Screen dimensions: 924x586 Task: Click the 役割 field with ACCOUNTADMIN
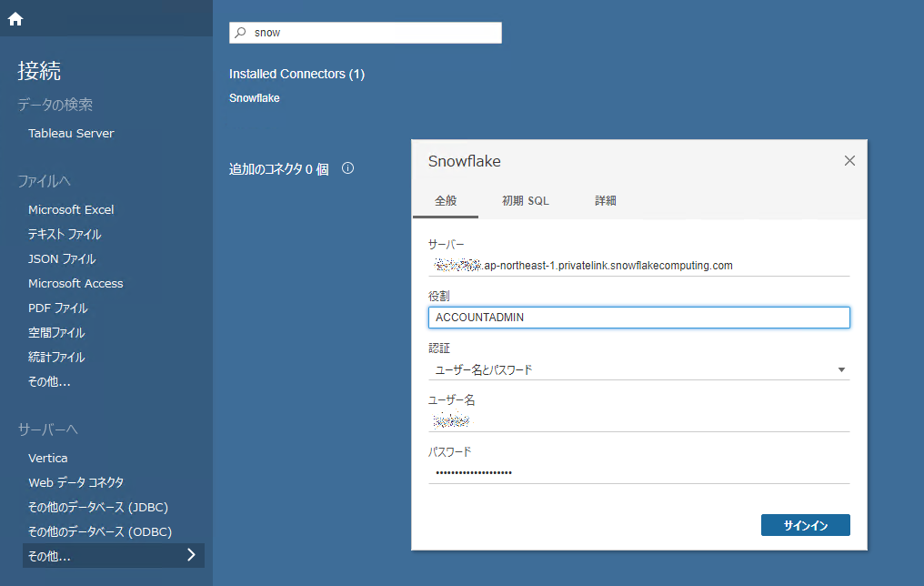coord(638,318)
